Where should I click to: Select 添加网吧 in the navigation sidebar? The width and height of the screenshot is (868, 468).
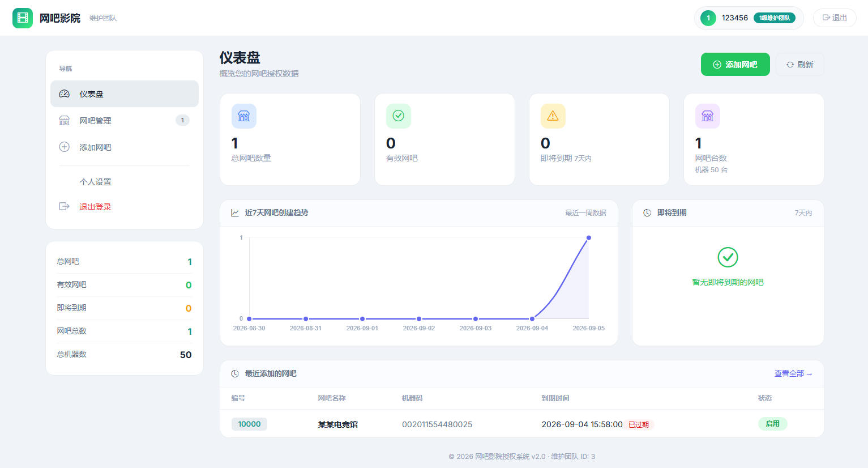coord(125,147)
